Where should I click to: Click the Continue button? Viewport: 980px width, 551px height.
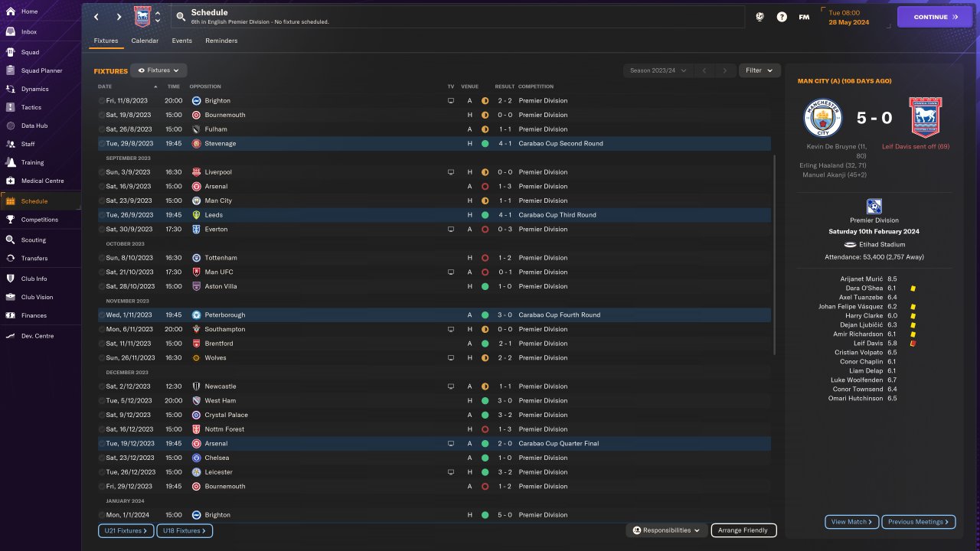(x=934, y=17)
